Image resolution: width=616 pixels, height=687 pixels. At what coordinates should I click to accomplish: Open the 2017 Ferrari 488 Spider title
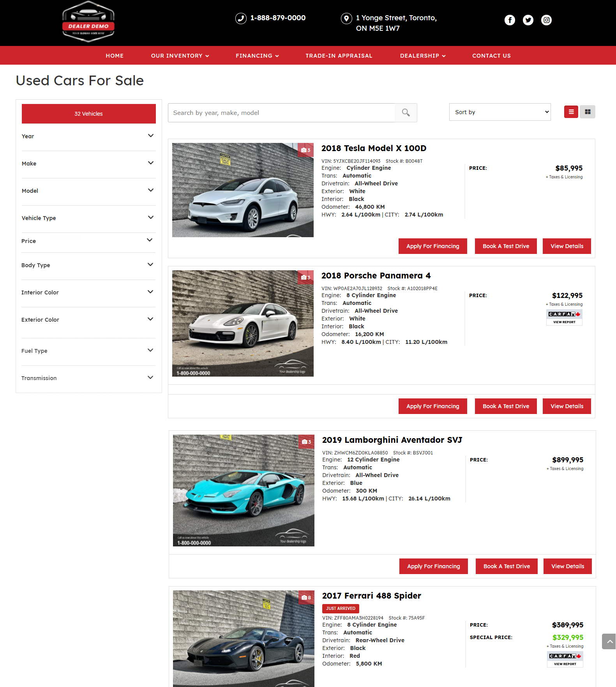tap(371, 596)
